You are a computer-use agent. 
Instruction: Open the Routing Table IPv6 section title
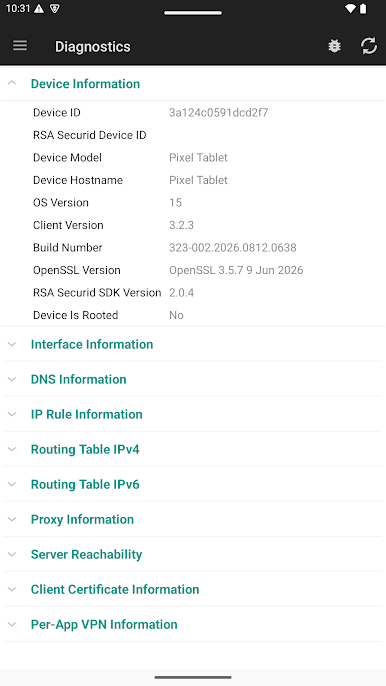coord(85,484)
